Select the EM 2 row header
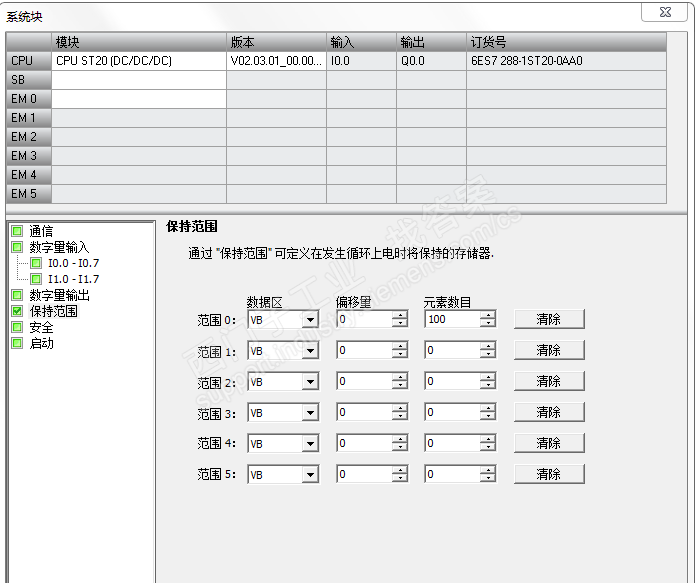 (x=29, y=137)
